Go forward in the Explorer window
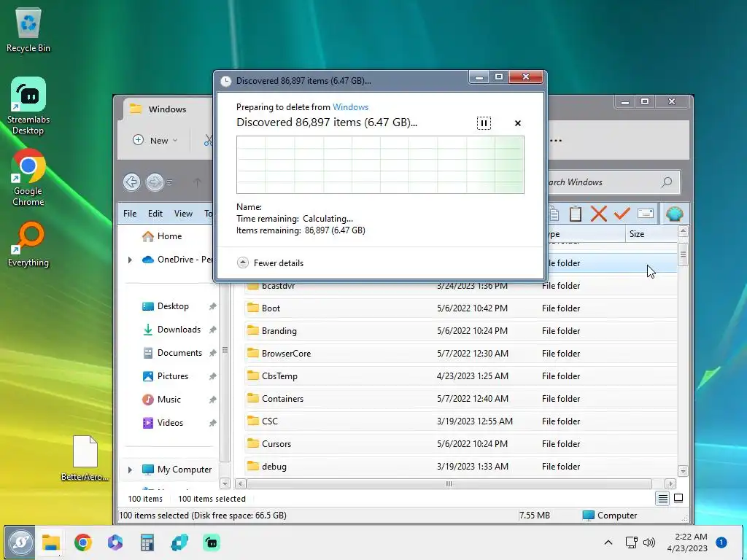This screenshot has height=560, width=747. [x=155, y=182]
